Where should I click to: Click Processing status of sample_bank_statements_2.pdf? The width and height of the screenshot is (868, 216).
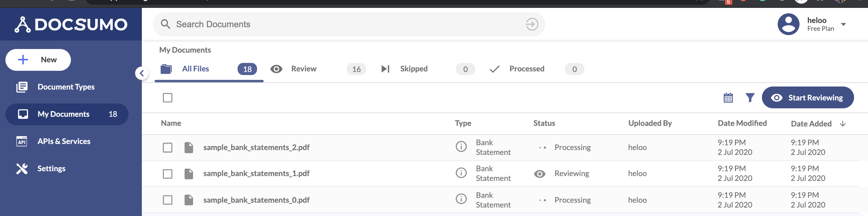click(573, 147)
